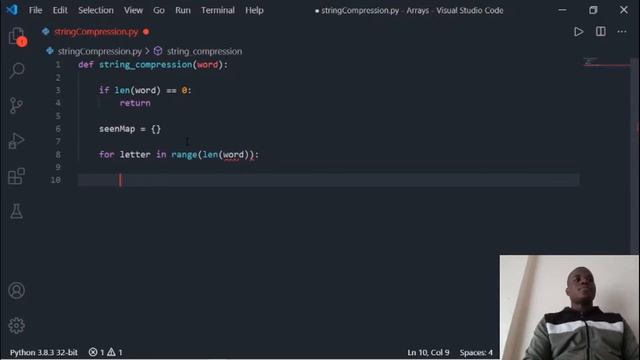Open the Run menu
Screen dimensions: 640x360
coord(183,10)
